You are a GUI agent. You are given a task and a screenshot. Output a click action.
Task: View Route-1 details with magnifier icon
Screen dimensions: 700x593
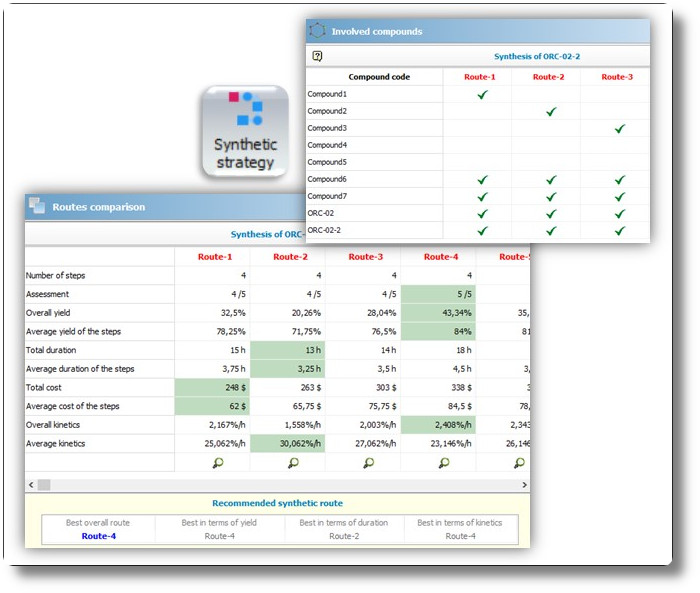pyautogui.click(x=218, y=463)
